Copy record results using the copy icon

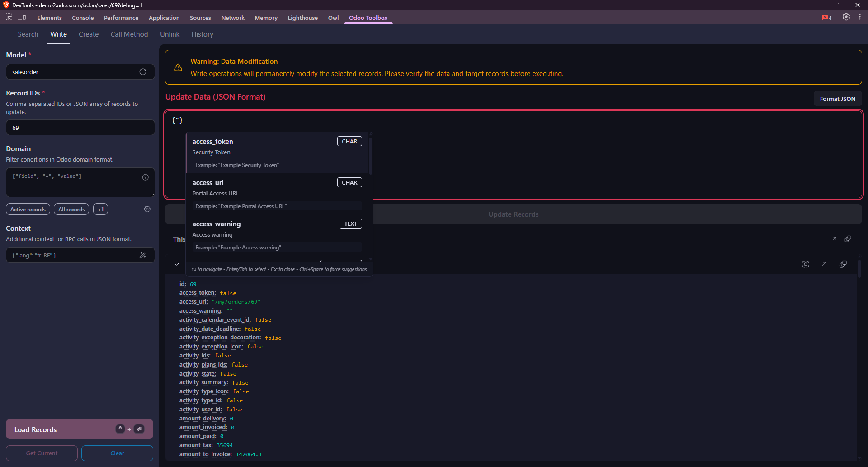pos(844,264)
